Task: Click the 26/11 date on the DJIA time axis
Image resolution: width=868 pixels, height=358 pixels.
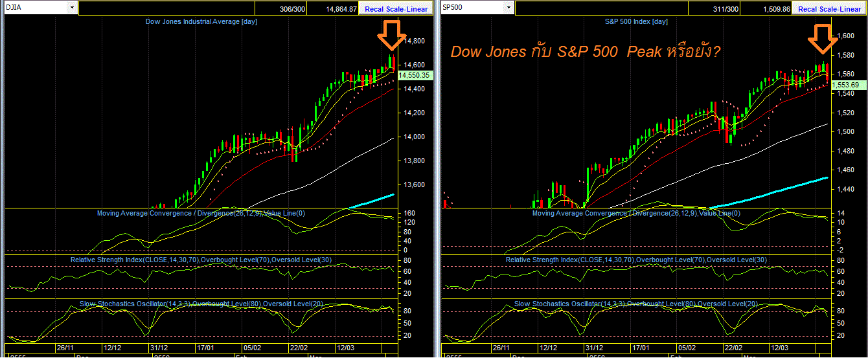Action: tap(66, 348)
